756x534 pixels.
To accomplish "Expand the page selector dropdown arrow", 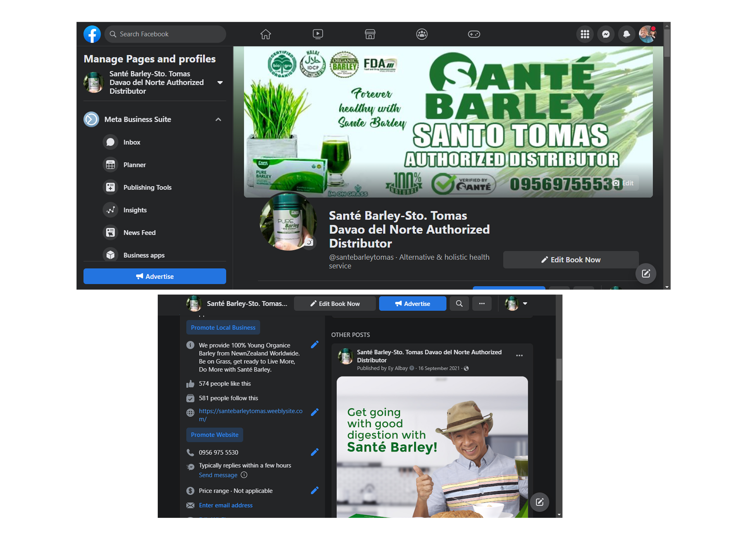I will pyautogui.click(x=220, y=83).
